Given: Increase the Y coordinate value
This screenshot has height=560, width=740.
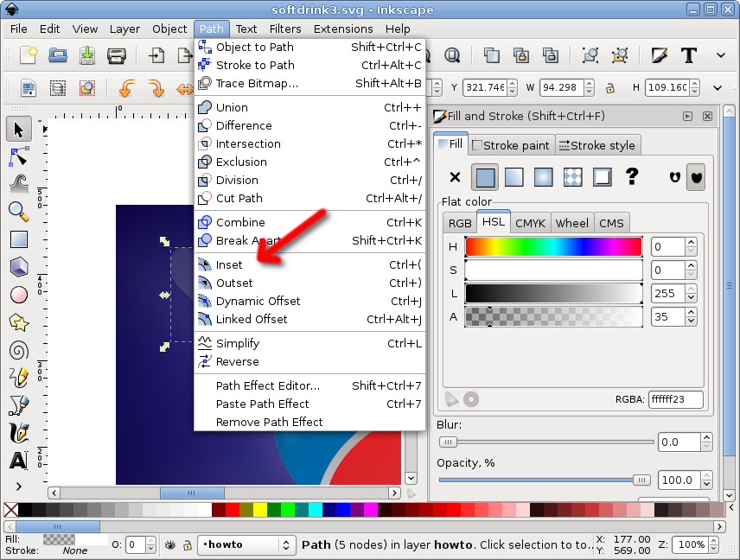Looking at the screenshot, I should pos(513,84).
